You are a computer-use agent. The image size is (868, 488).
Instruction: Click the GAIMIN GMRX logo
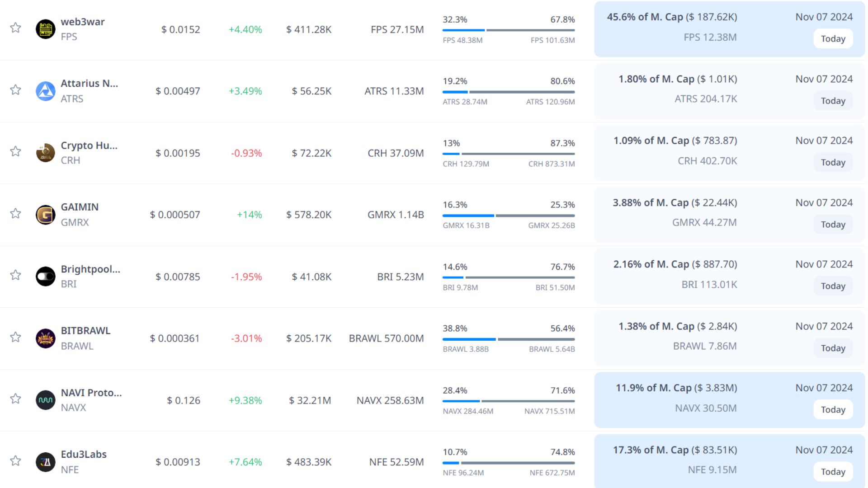(45, 215)
